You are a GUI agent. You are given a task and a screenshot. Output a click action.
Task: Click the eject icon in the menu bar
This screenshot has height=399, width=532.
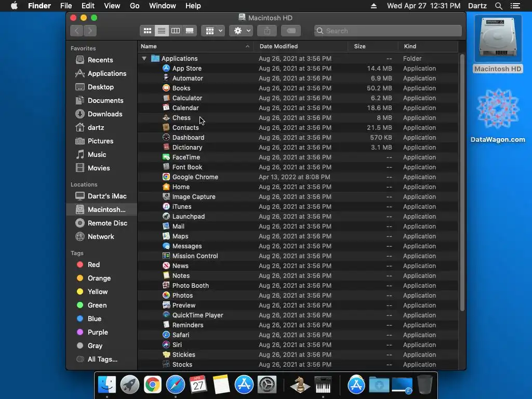374,6
